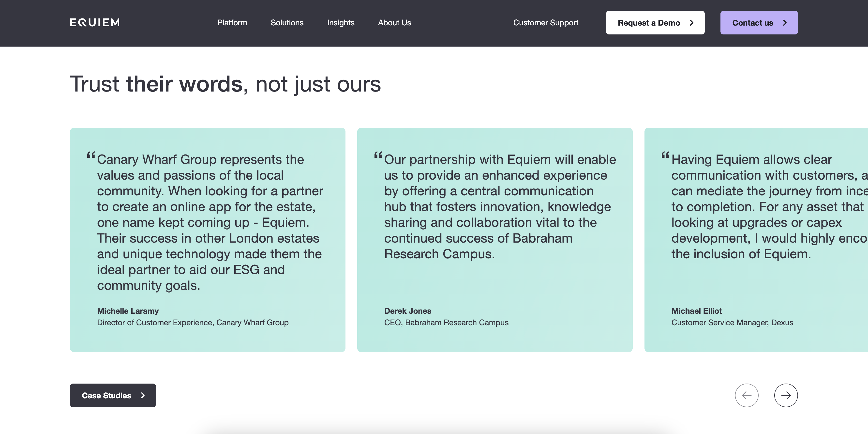Click the quote mark on the Canary Wharf testimonial
This screenshot has width=868, height=434.
(x=91, y=155)
